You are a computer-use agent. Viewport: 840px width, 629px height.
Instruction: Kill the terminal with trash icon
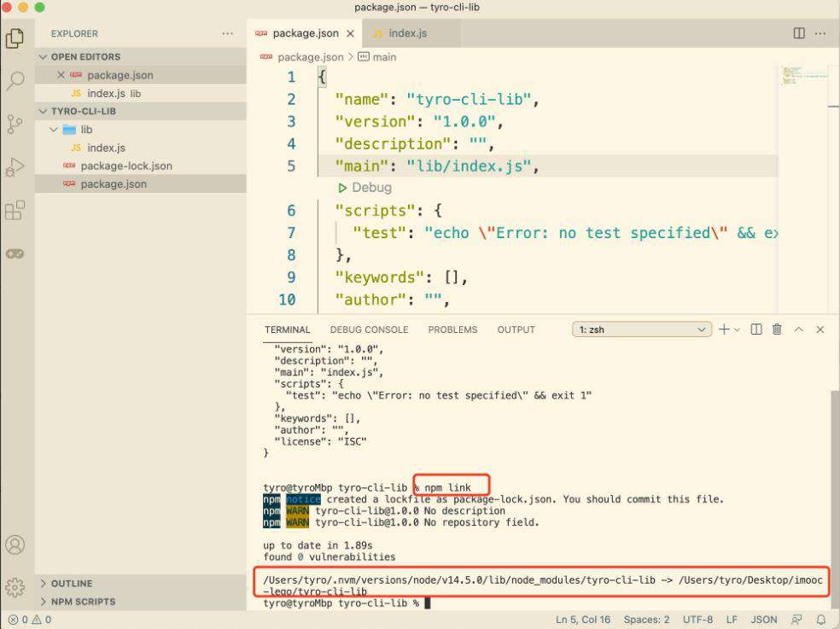777,329
